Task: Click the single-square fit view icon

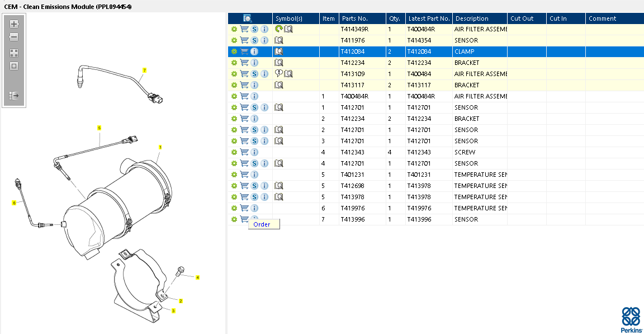Action: click(14, 66)
